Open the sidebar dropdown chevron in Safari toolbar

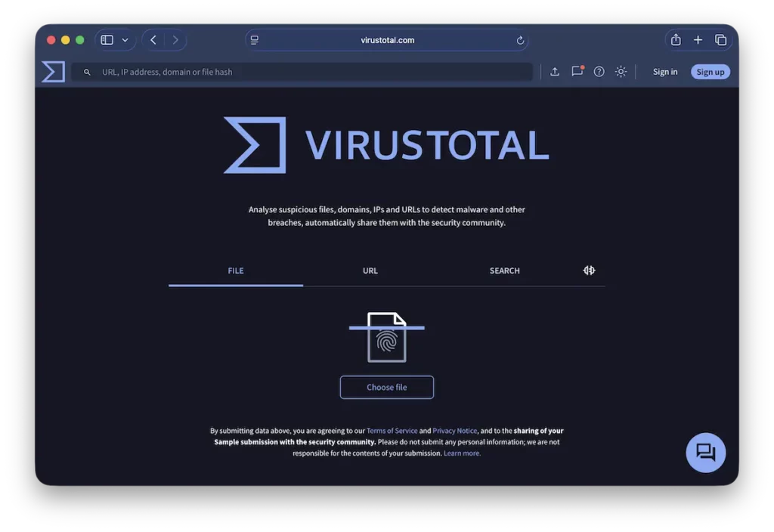click(x=125, y=39)
